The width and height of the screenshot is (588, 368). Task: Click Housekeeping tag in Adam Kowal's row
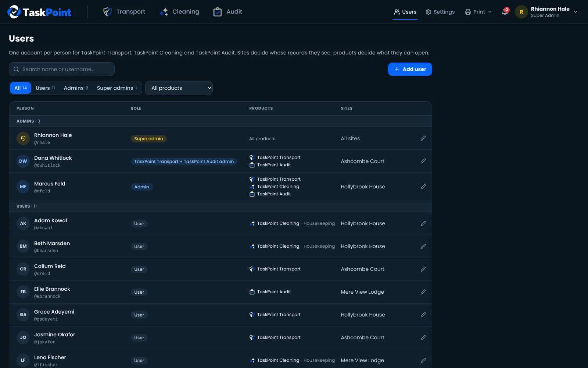pyautogui.click(x=319, y=223)
